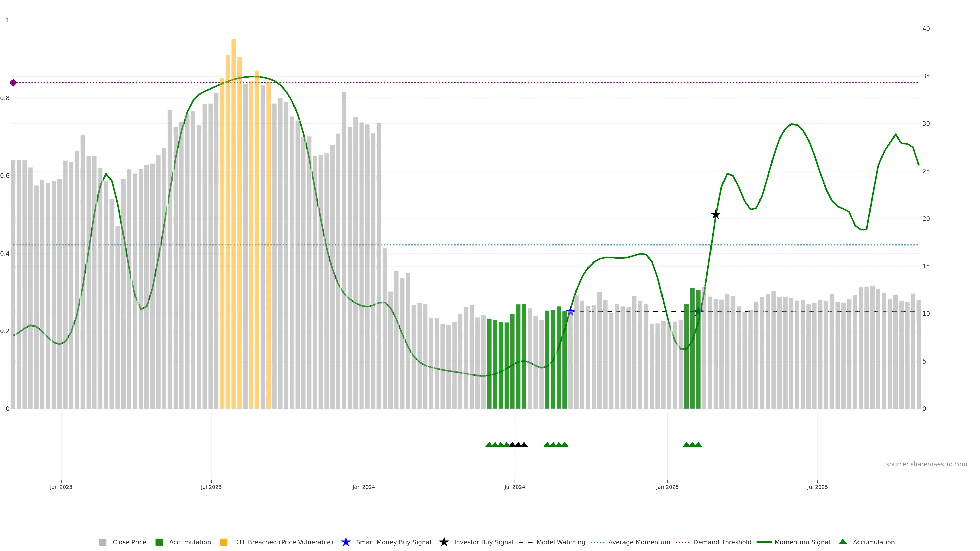
Task: Click second blue Smart Money star near Jan 2025
Action: (699, 312)
